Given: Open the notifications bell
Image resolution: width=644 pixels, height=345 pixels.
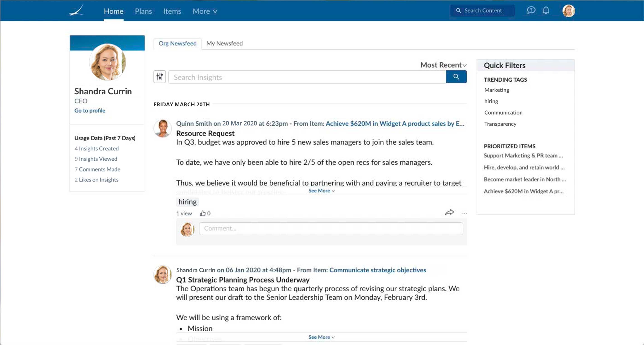Looking at the screenshot, I should click(x=546, y=10).
